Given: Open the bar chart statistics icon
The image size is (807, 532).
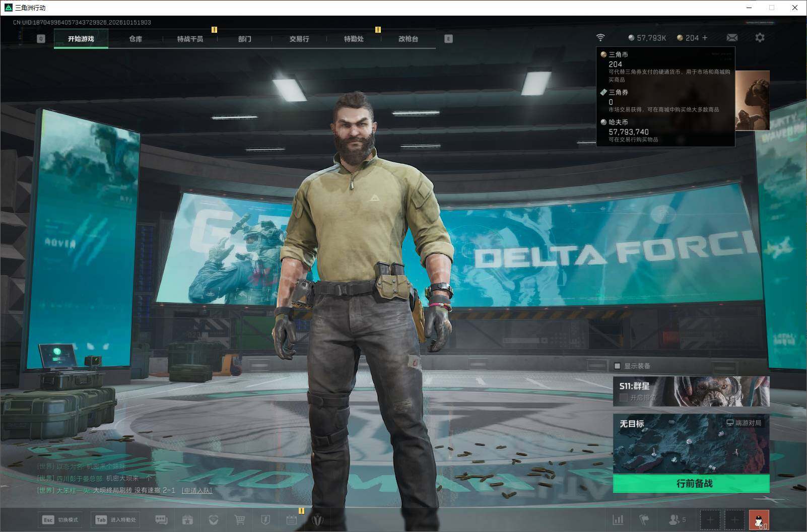Looking at the screenshot, I should [618, 519].
